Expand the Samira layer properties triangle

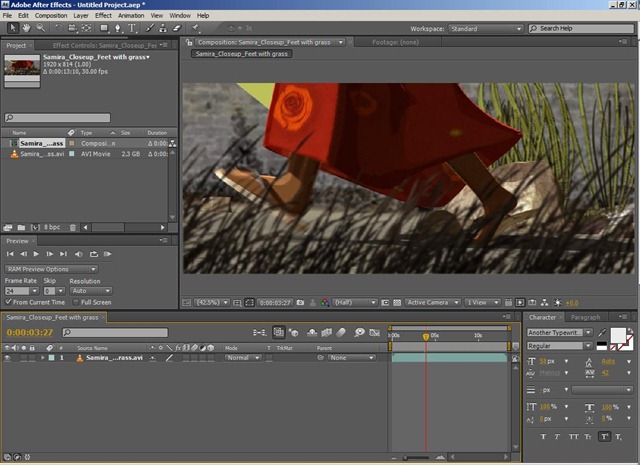42,358
